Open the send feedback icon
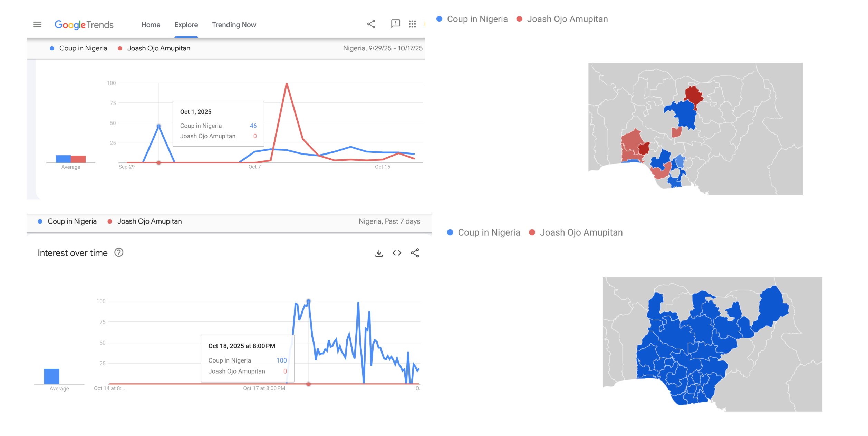Viewport: 868px width, 436px height. click(395, 24)
